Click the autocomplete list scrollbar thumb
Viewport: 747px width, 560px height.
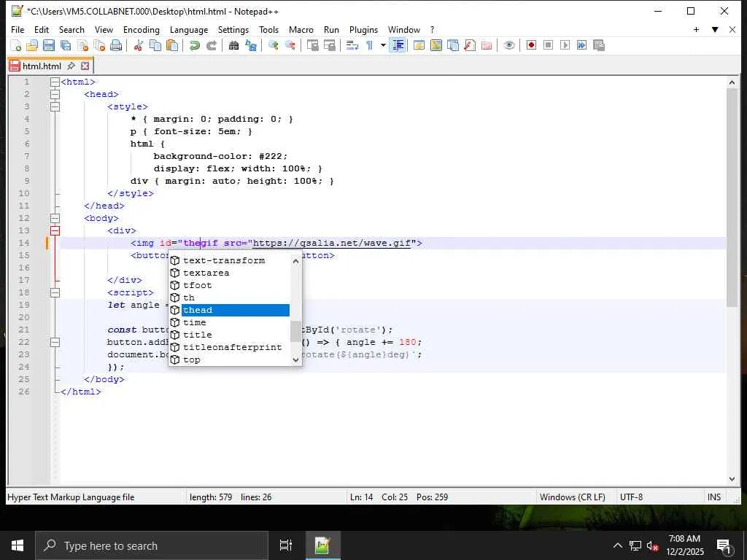295,332
